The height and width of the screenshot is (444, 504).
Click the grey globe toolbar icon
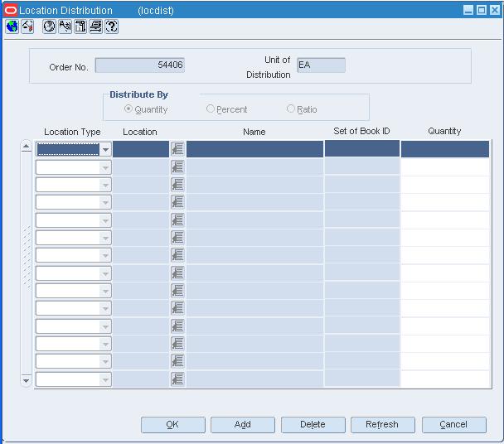pyautogui.click(x=49, y=27)
